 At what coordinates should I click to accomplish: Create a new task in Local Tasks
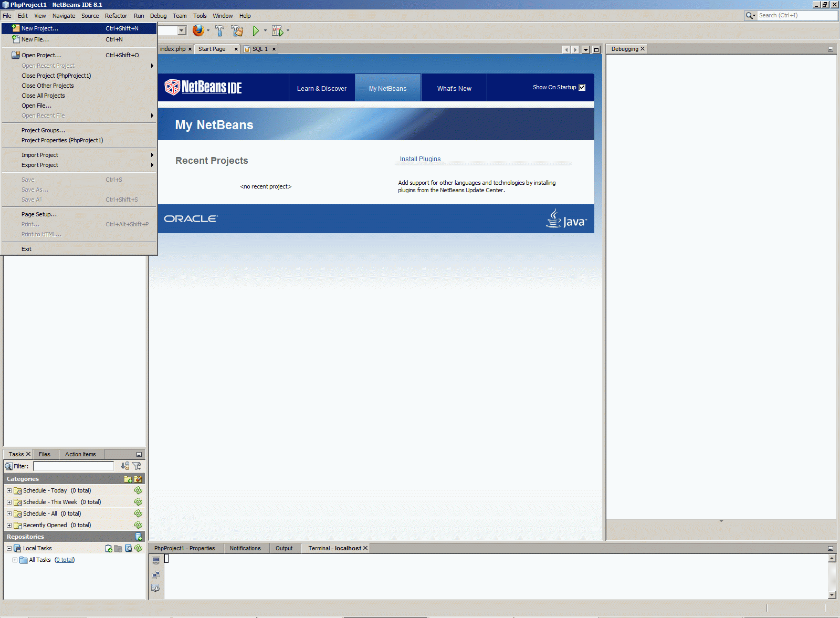(x=109, y=548)
